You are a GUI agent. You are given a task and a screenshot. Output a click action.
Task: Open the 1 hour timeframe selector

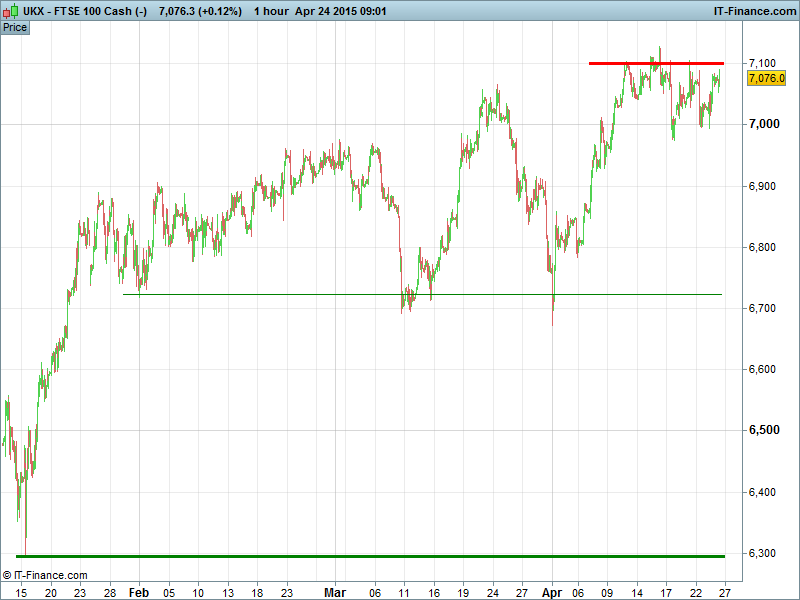tap(270, 10)
